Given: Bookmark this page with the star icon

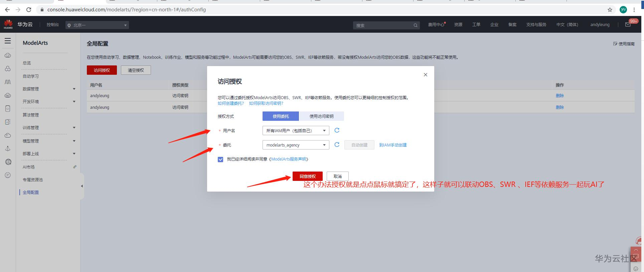Looking at the screenshot, I should (x=610, y=10).
